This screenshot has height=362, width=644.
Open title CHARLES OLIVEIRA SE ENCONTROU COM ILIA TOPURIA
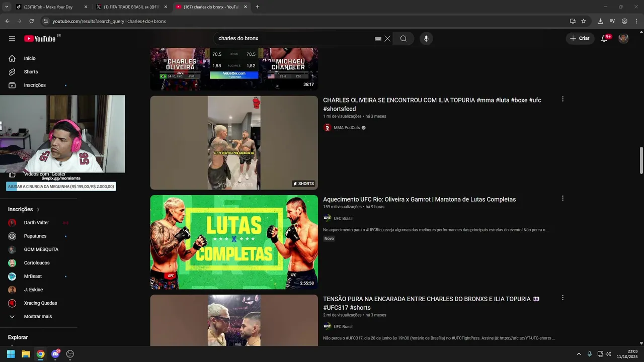432,105
